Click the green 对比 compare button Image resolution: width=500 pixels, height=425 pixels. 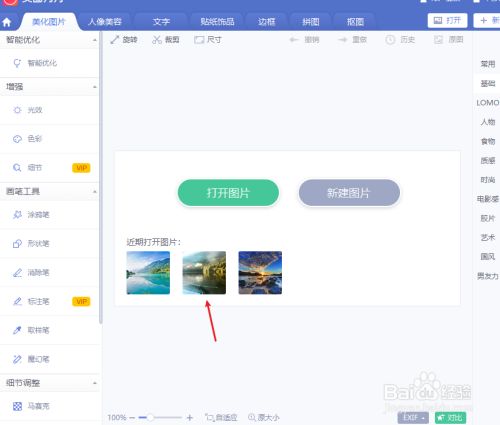(450, 418)
